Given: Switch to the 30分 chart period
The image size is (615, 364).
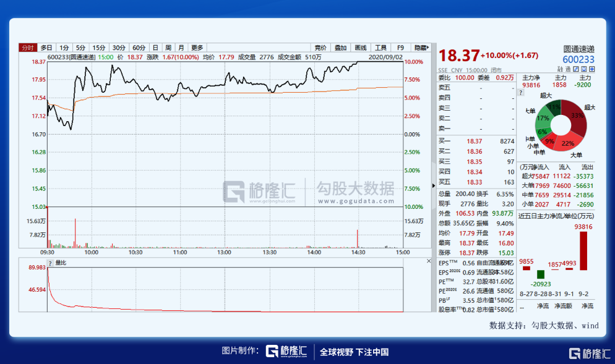Looking at the screenshot, I should (x=119, y=48).
